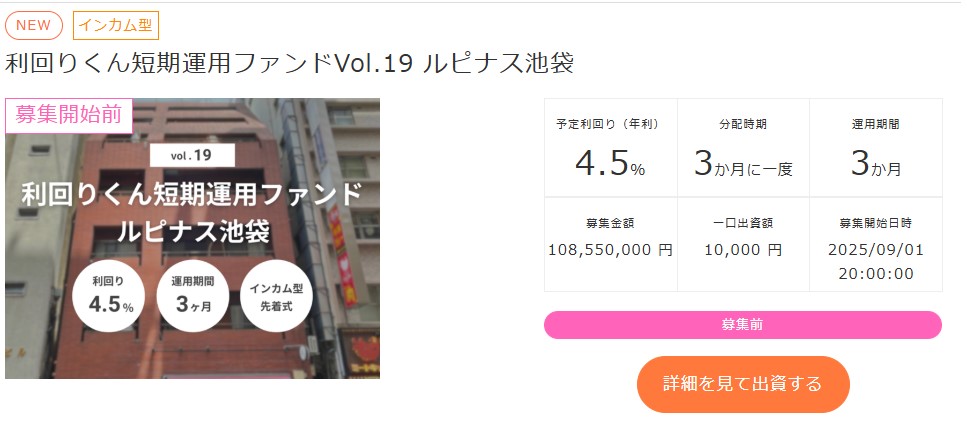Select the 運用期間 3か月 cell

coord(876,148)
